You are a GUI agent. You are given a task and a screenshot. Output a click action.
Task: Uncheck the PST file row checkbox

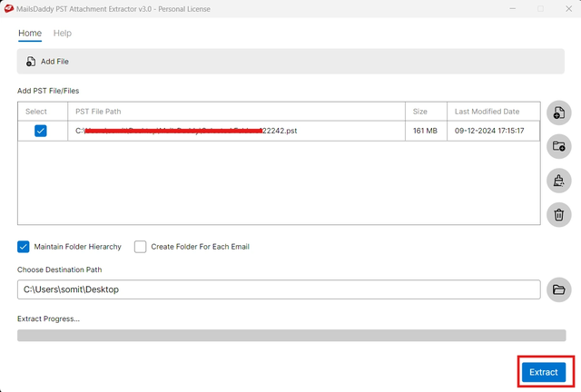(41, 131)
